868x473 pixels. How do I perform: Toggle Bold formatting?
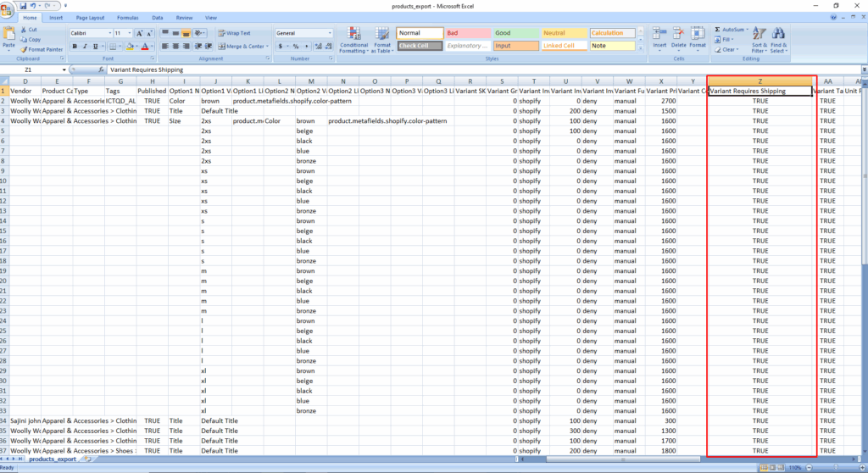75,47
